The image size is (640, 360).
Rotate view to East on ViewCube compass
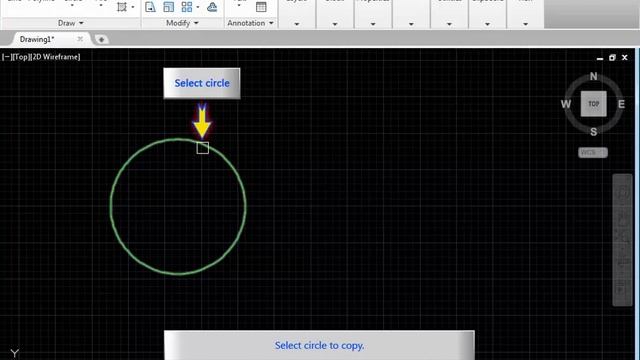click(x=621, y=104)
